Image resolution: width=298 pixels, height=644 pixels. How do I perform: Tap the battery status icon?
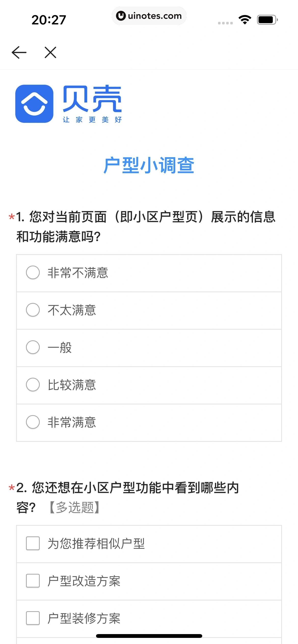tap(267, 20)
